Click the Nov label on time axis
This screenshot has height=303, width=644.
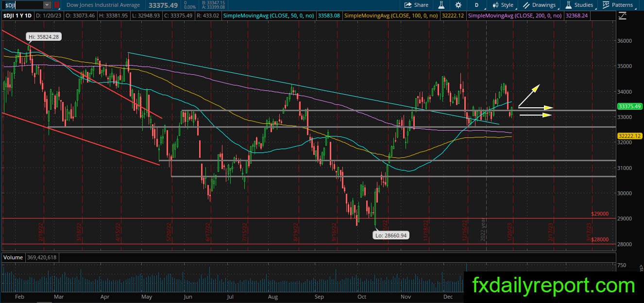click(406, 296)
